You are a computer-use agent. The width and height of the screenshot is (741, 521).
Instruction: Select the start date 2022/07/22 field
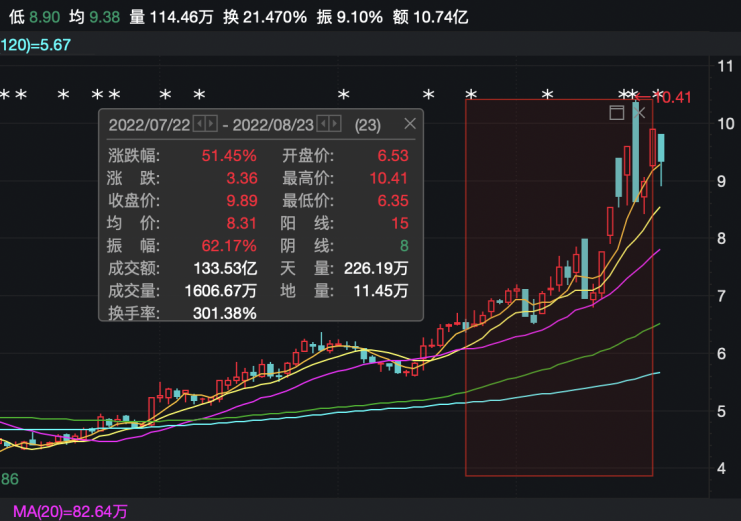tap(148, 124)
